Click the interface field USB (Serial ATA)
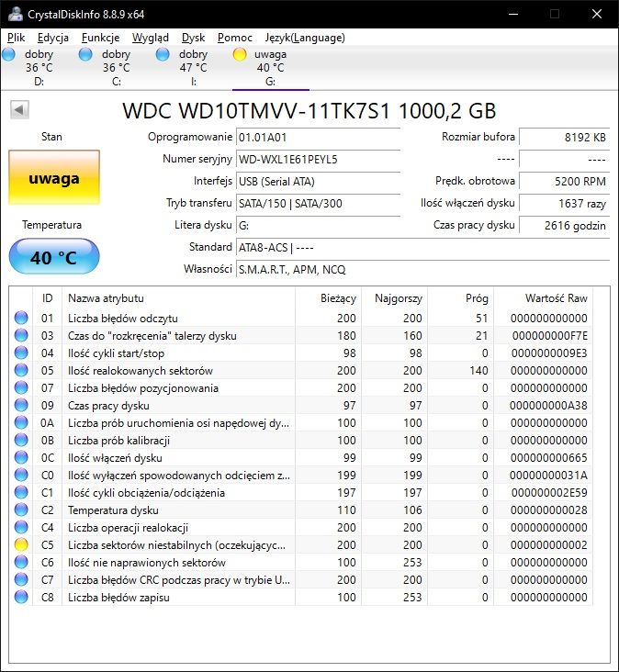This screenshot has width=619, height=672. [318, 181]
